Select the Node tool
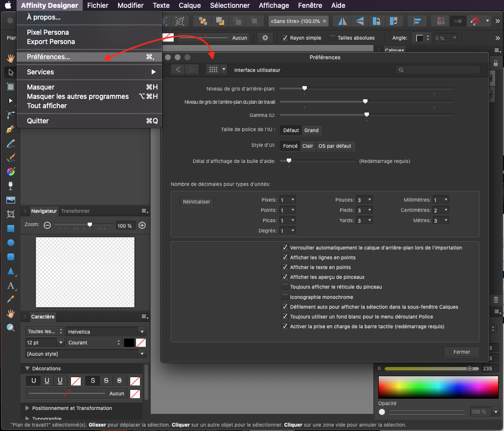 click(11, 101)
